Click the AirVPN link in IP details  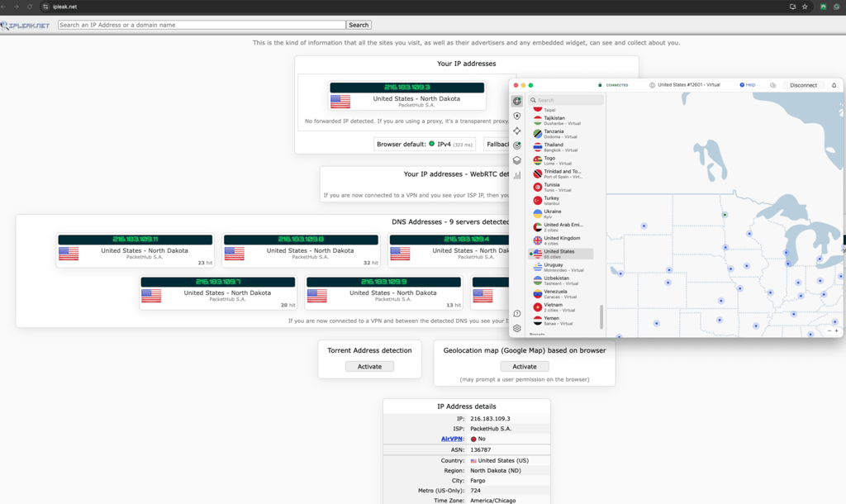[x=452, y=439]
